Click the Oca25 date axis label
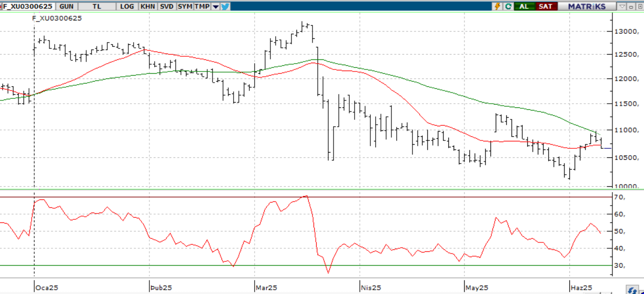Image resolution: width=644 pixels, height=294 pixels. [x=47, y=288]
